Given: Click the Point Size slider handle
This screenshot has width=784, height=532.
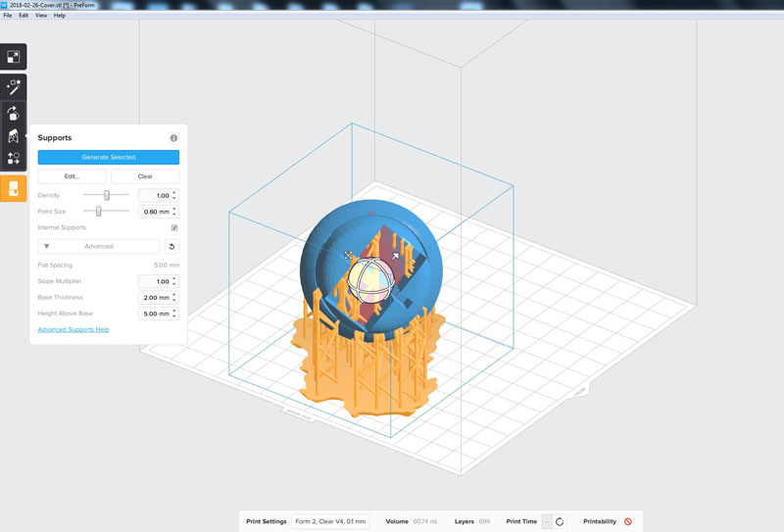Looking at the screenshot, I should click(x=99, y=211).
